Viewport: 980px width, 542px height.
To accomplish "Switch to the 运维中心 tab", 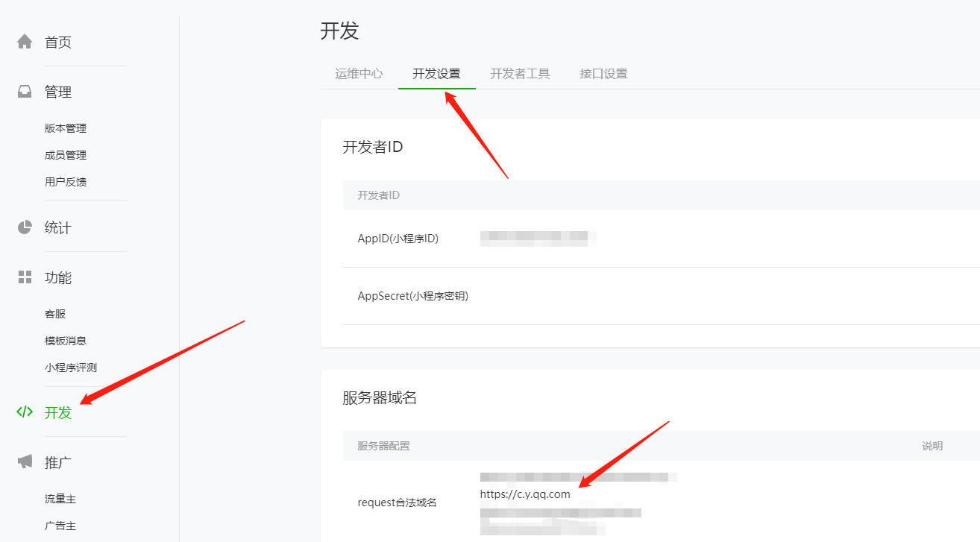I will click(x=359, y=74).
